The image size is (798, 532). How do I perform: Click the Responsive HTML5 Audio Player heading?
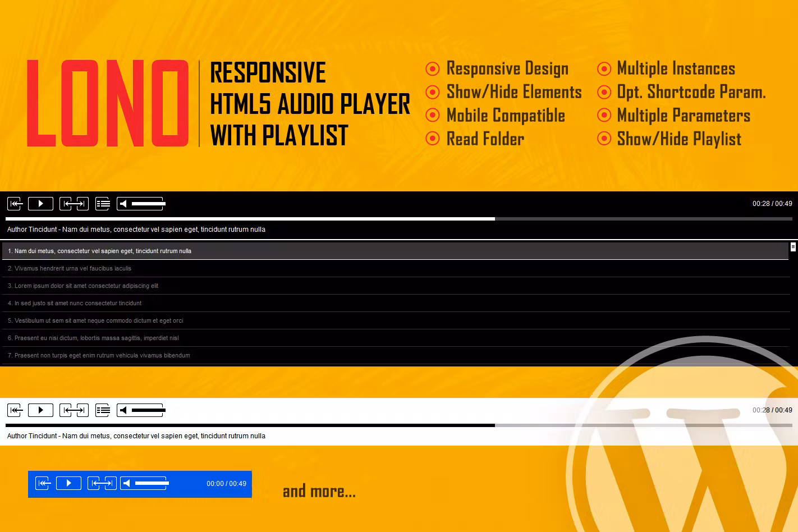(x=310, y=104)
